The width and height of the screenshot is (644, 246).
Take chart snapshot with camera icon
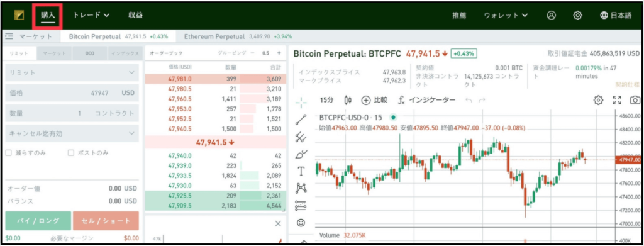tap(635, 100)
